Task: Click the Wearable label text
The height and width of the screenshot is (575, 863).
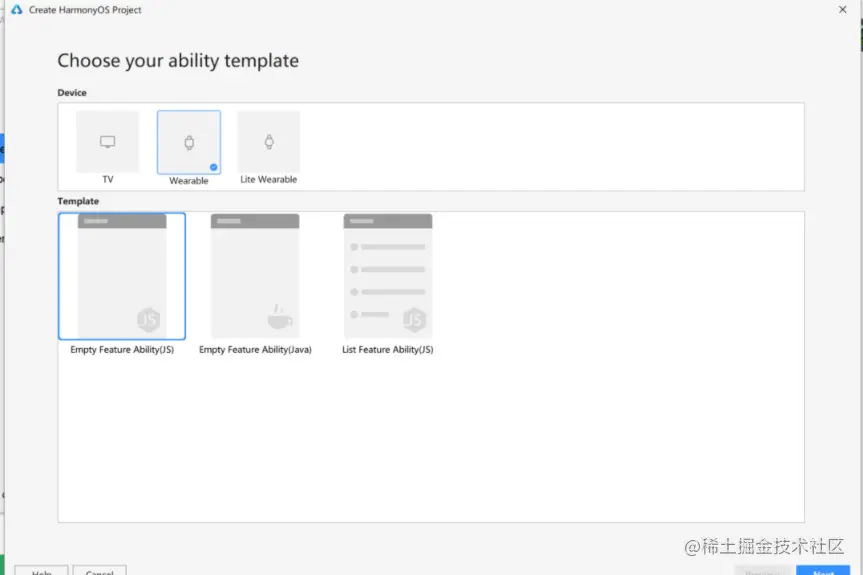Action: click(x=189, y=180)
